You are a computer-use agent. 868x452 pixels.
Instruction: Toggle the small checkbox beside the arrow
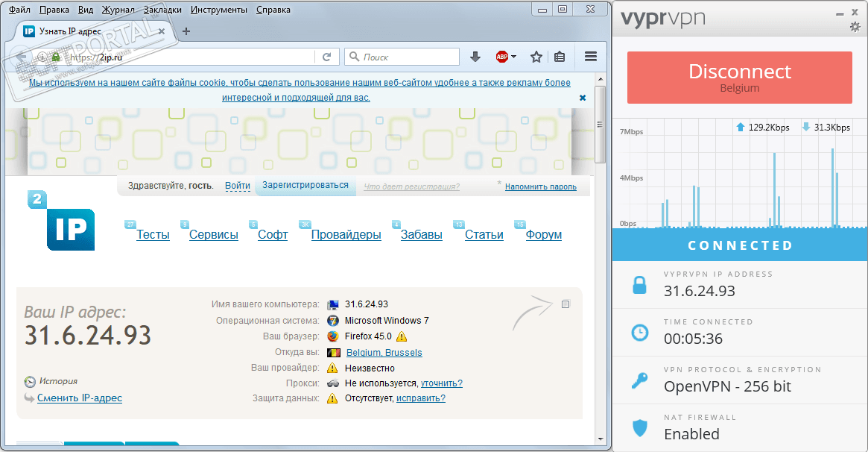coord(566,304)
